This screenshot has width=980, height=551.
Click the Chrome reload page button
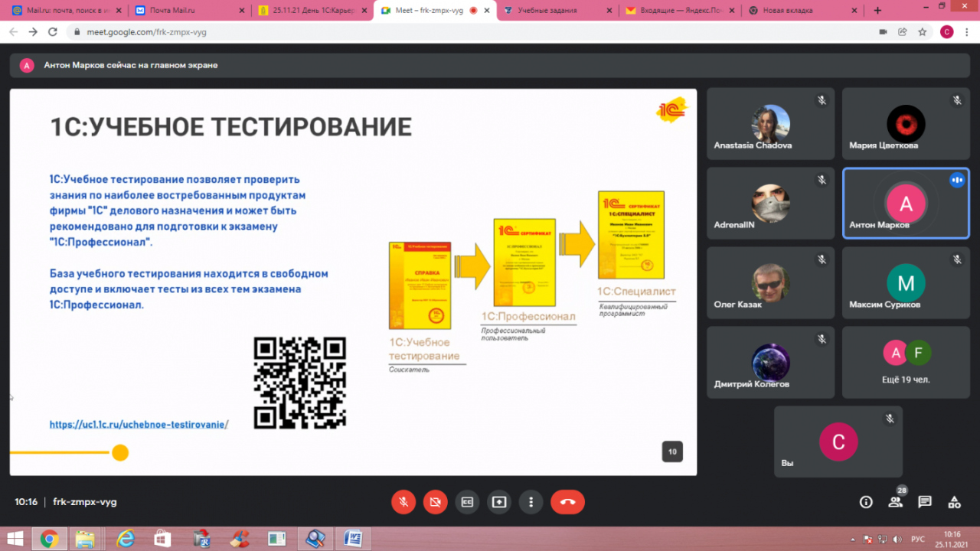[53, 32]
